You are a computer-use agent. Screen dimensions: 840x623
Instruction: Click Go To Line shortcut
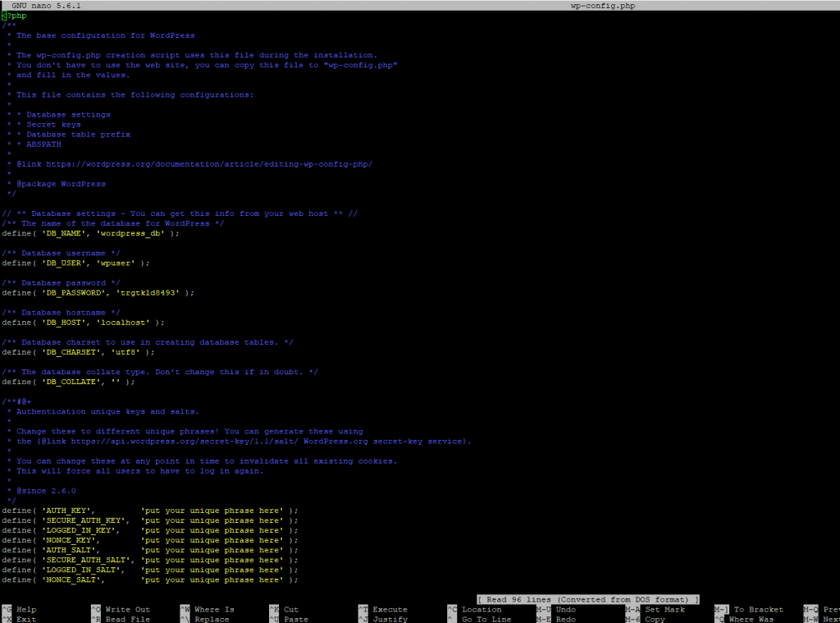click(x=486, y=619)
